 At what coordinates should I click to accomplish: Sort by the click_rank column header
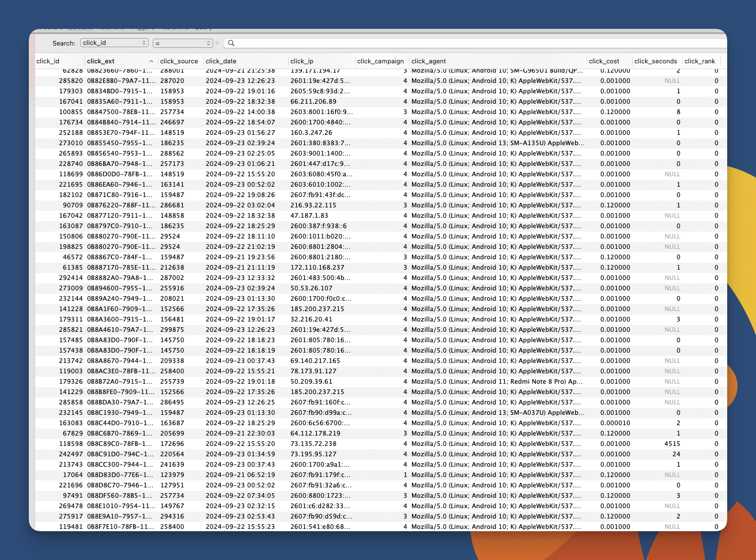(700, 61)
